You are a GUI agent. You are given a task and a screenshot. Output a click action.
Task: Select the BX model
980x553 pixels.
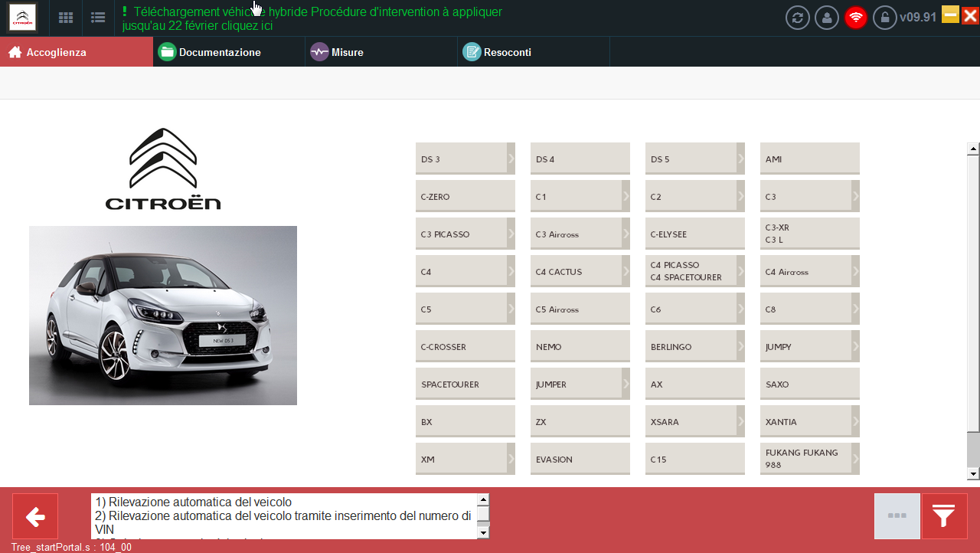[465, 421]
